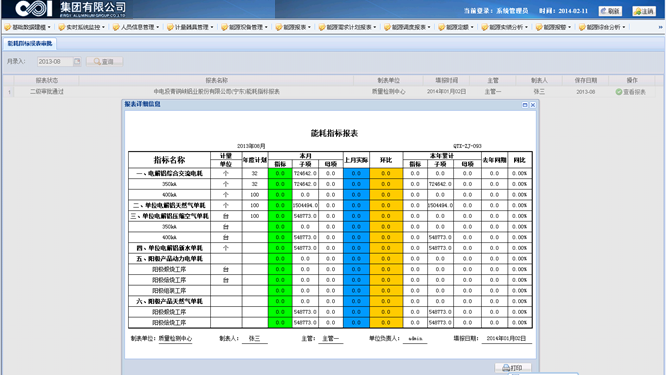667x375 pixels.
Task: Select the 能耗指标报表审批 tab
Action: [x=30, y=43]
